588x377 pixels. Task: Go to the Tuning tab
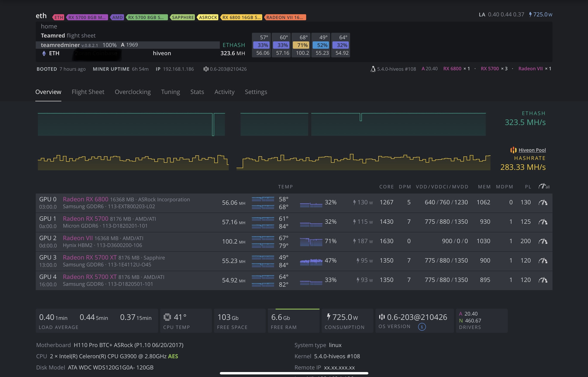(x=170, y=92)
